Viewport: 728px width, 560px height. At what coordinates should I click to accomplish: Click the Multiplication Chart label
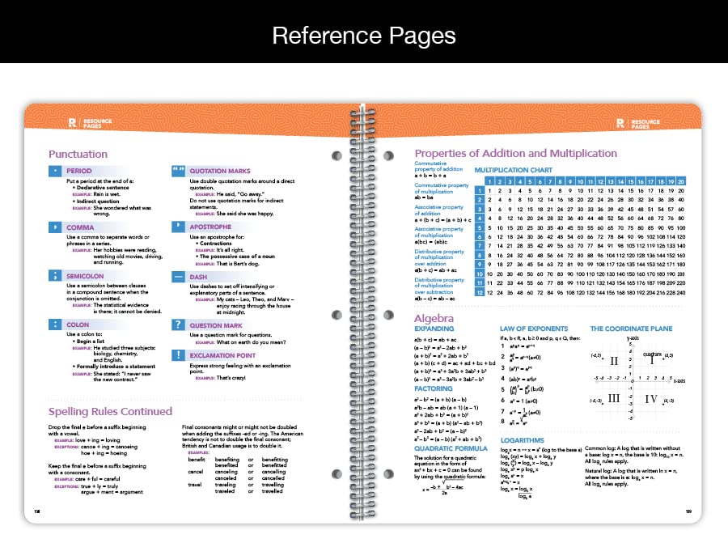514,170
